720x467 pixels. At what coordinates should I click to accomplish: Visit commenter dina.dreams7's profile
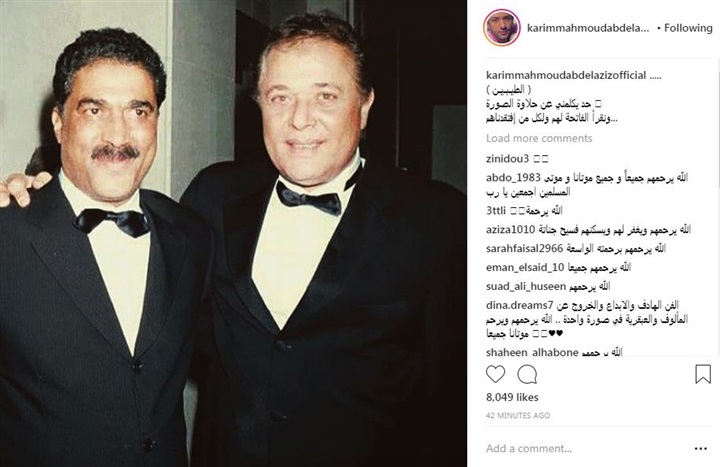(x=519, y=305)
